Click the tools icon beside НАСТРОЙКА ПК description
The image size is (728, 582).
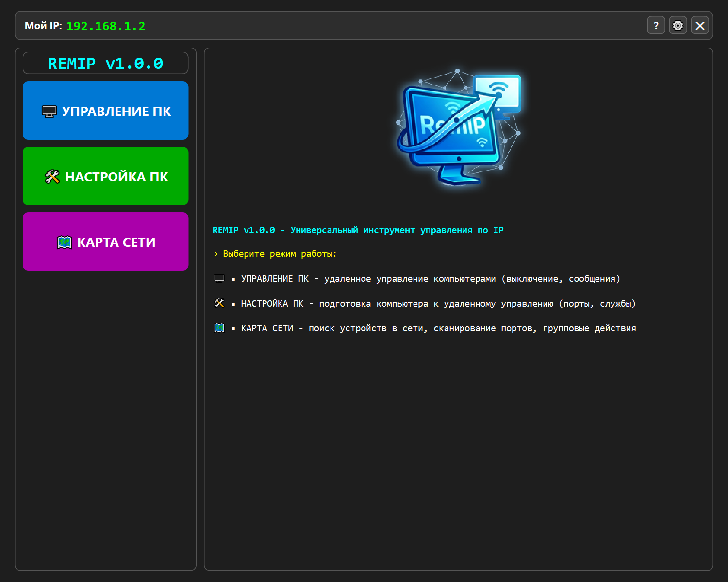point(219,303)
